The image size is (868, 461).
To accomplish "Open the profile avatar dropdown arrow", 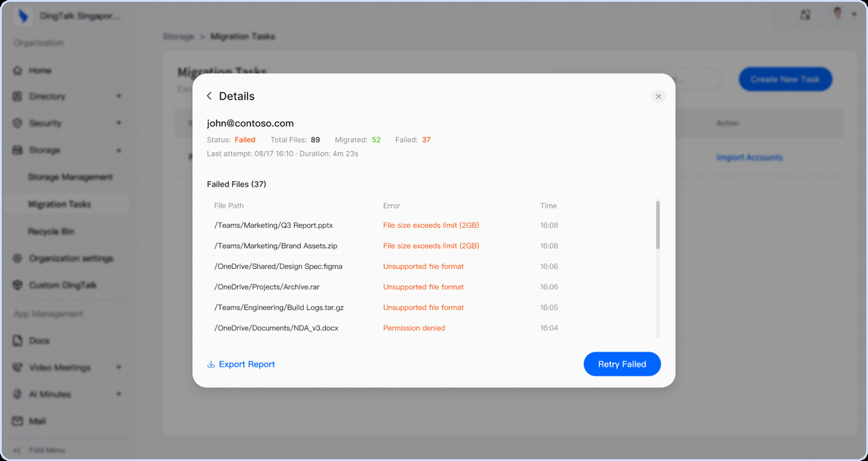I will click(x=854, y=14).
